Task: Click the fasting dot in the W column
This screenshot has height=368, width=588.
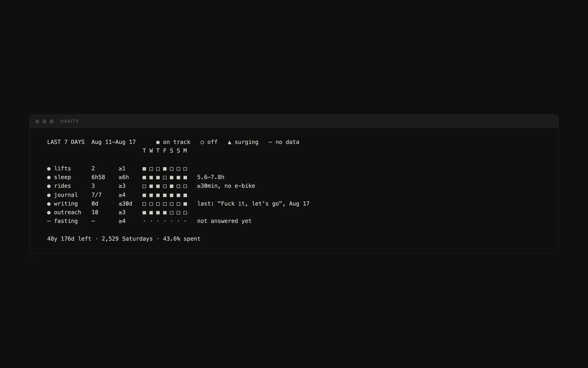Action: (x=151, y=221)
